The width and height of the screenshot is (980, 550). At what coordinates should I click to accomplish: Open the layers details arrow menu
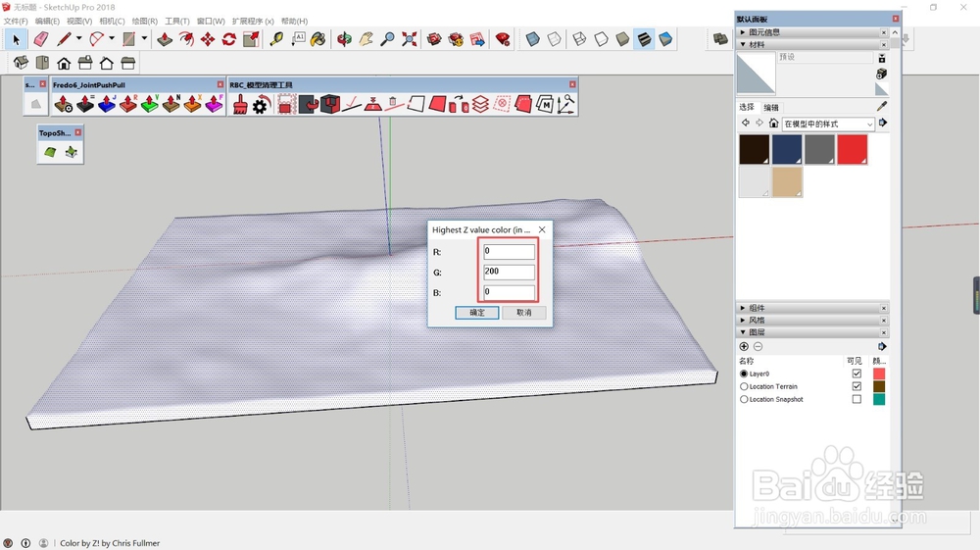pos(882,346)
